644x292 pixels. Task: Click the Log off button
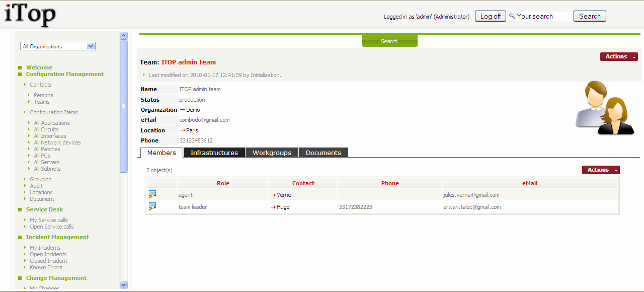click(491, 16)
